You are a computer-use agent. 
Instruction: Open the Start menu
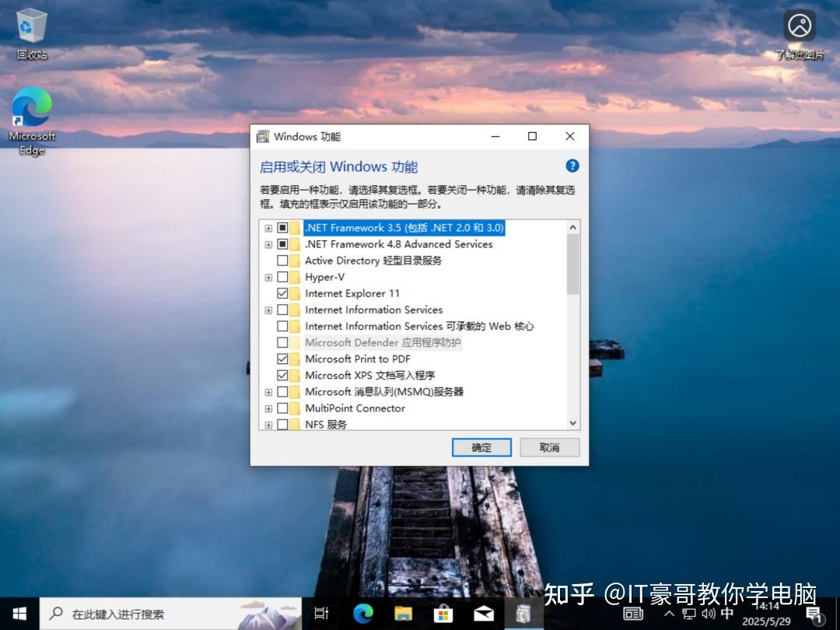point(16,614)
